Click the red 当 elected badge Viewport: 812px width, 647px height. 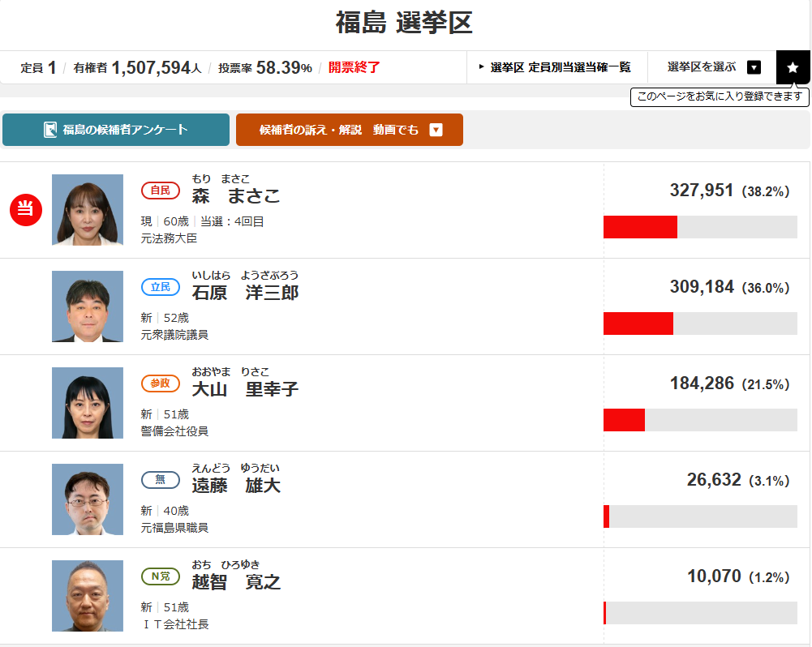point(26,210)
